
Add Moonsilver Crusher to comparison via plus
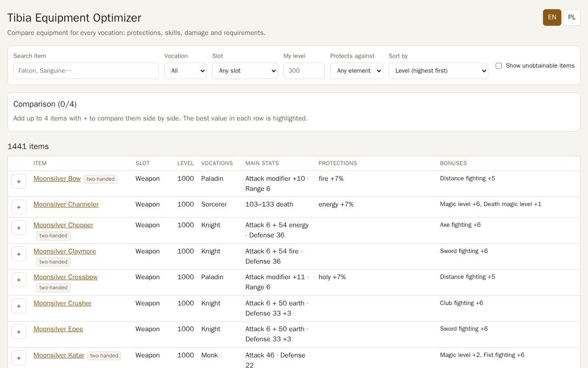coord(19,306)
